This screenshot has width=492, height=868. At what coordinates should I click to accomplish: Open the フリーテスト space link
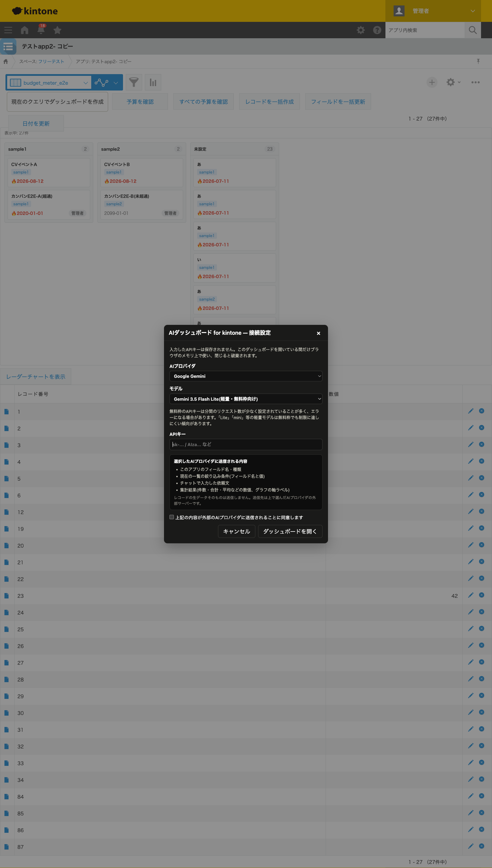coord(51,61)
